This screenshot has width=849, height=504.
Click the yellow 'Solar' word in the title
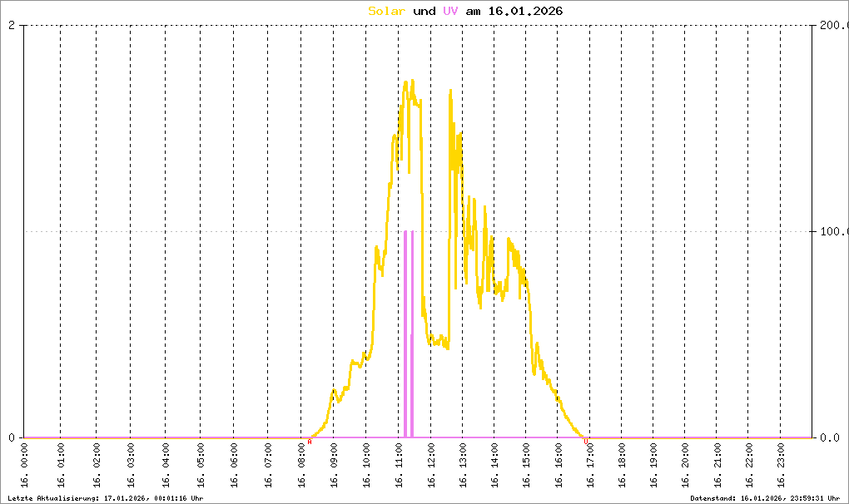point(386,11)
